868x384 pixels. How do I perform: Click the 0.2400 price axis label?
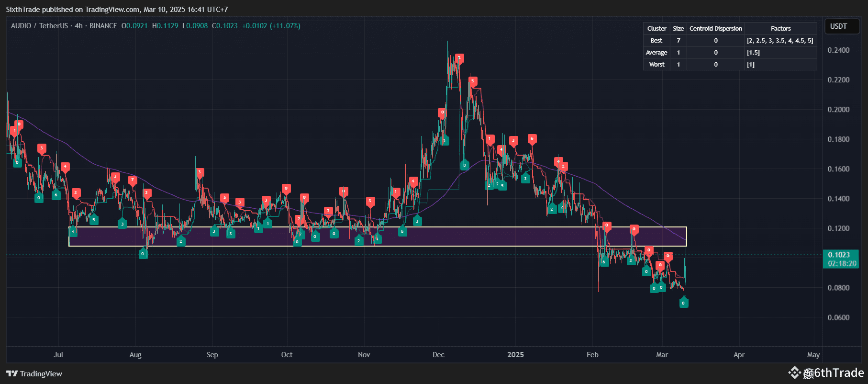coord(839,50)
